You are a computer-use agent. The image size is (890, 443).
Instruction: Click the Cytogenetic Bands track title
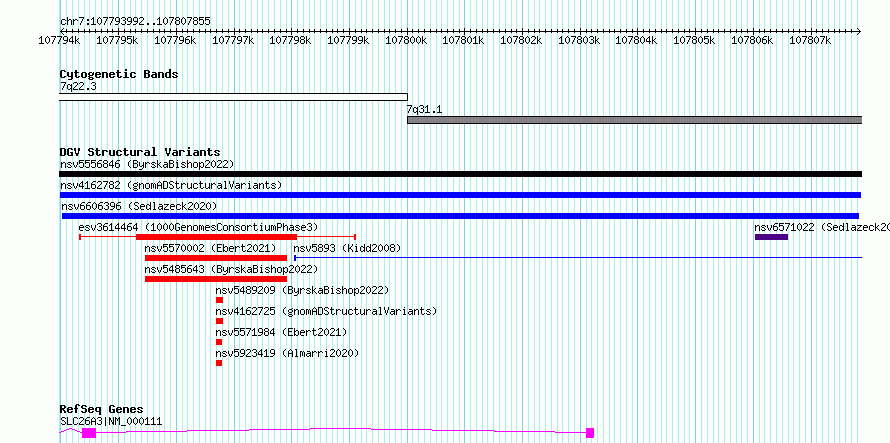click(x=119, y=74)
